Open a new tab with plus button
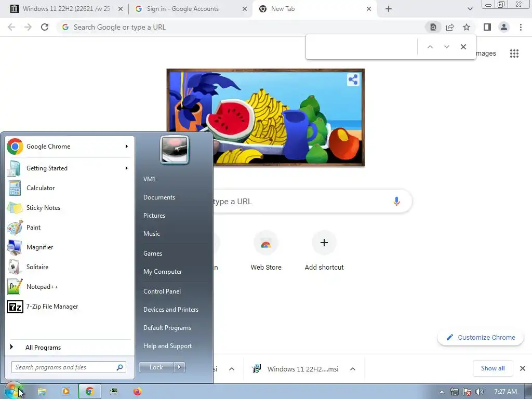Image resolution: width=532 pixels, height=399 pixels. click(x=389, y=9)
